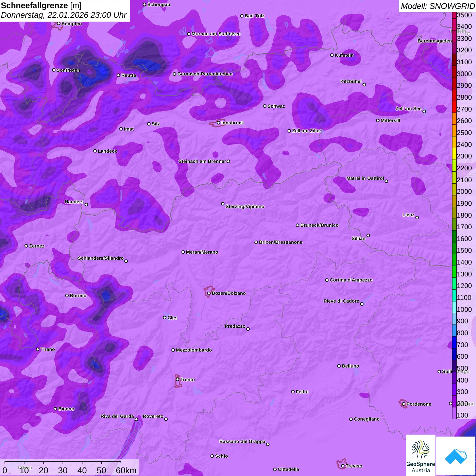The width and height of the screenshot is (476, 476).
Task: Click the Sonthofen location dot
Action: (x=54, y=70)
